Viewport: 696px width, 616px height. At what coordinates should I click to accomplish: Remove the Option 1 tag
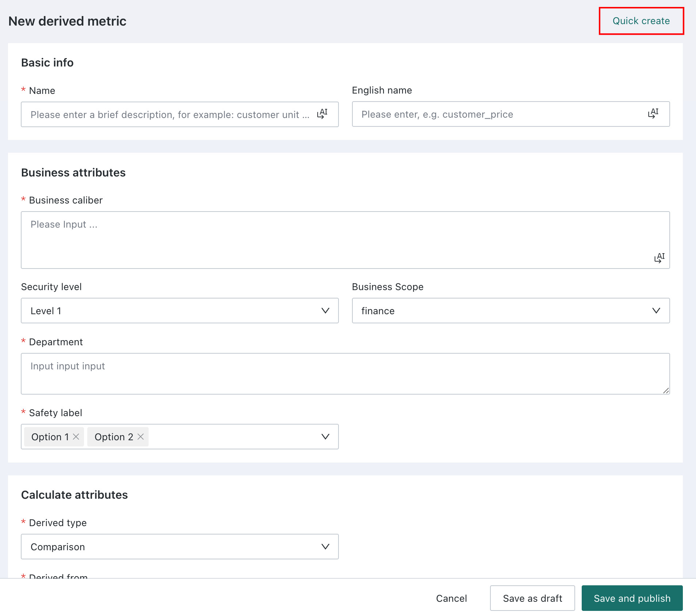pyautogui.click(x=76, y=437)
